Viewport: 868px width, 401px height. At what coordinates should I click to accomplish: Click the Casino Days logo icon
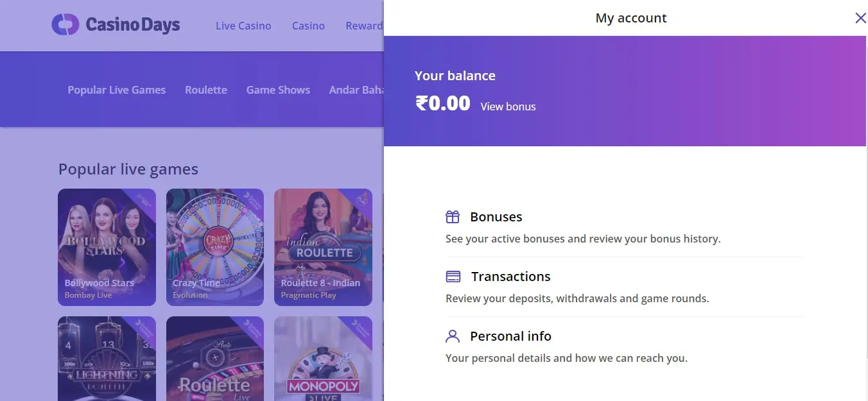pyautogui.click(x=65, y=25)
